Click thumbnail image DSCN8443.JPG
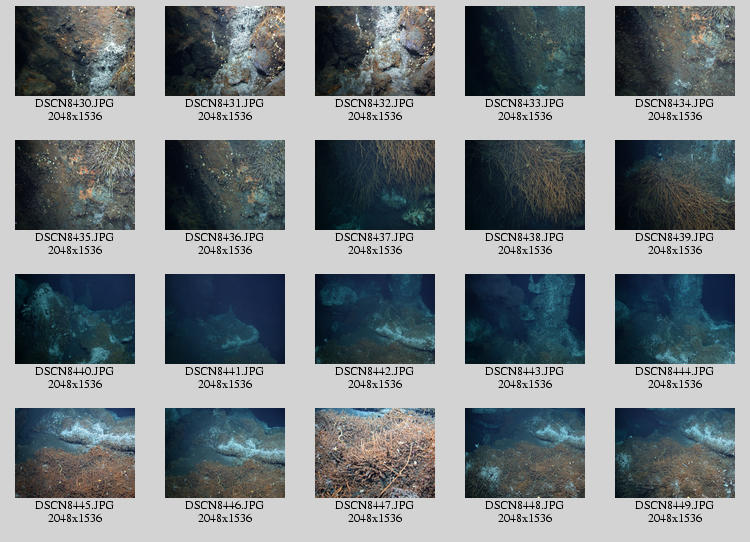750x542 pixels. click(524, 319)
